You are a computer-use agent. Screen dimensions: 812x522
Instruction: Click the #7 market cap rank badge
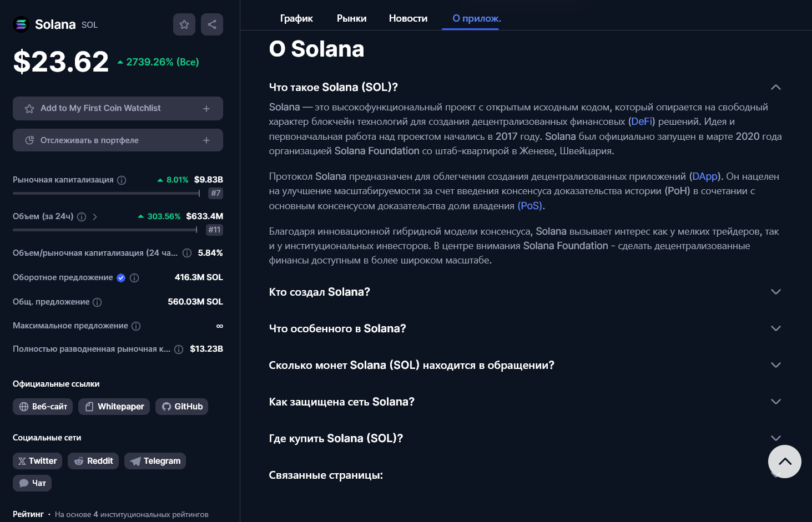point(216,193)
